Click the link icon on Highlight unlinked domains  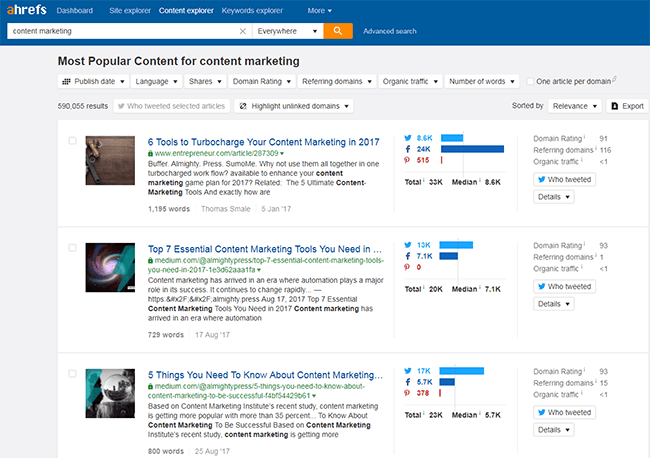click(243, 106)
